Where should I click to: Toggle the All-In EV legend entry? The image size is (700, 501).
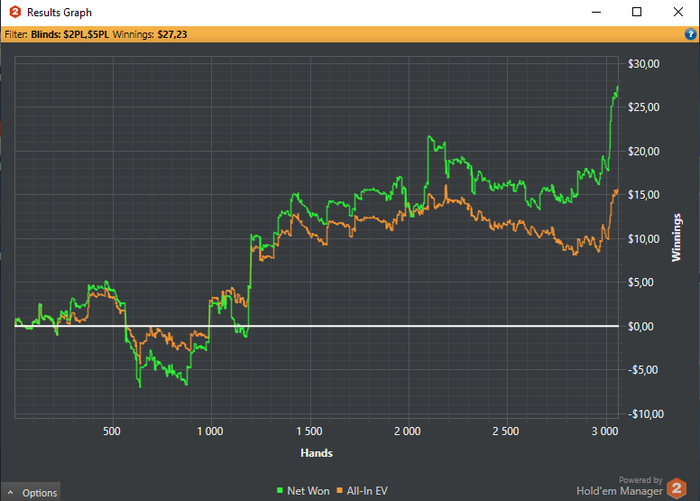coord(362,491)
